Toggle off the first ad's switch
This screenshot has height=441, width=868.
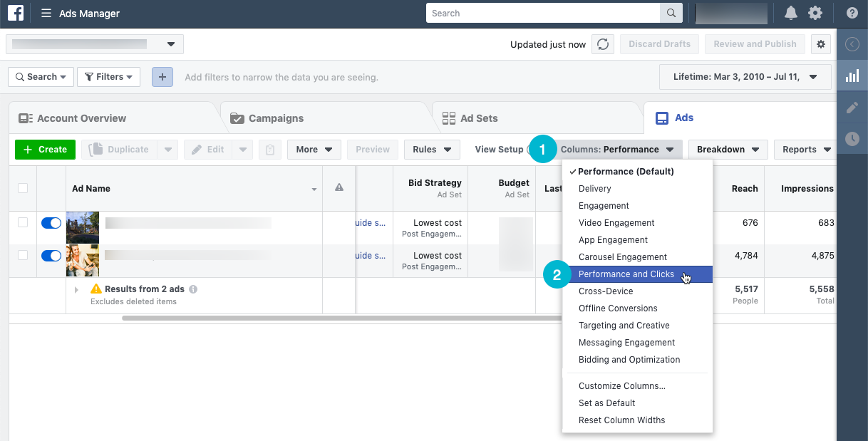pos(51,223)
